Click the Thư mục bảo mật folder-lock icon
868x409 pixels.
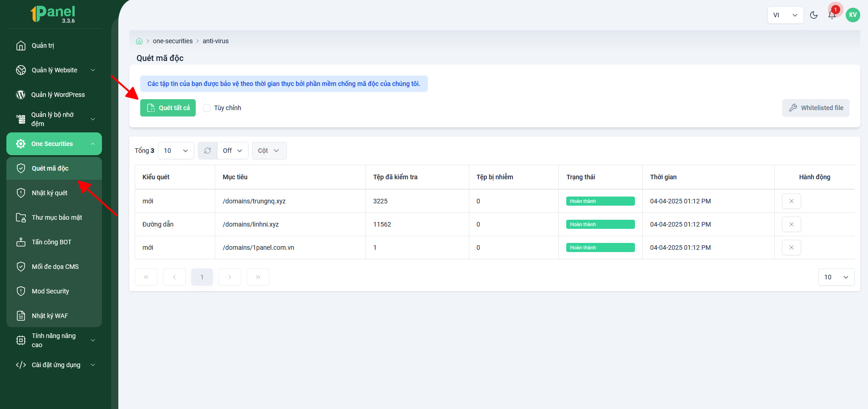coord(21,217)
